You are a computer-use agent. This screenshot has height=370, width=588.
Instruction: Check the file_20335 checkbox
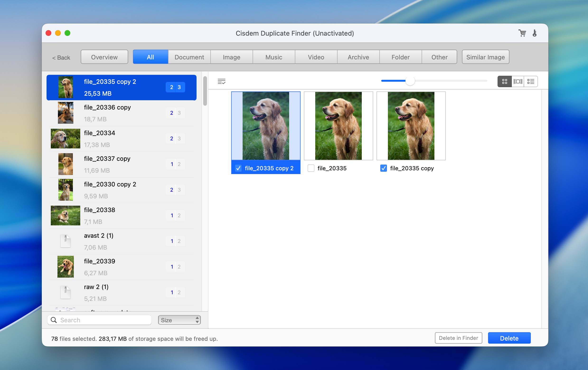[x=311, y=168]
